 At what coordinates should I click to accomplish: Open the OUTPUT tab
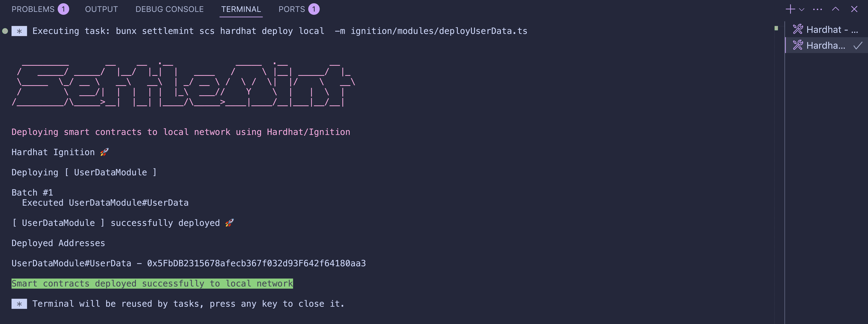(x=101, y=9)
